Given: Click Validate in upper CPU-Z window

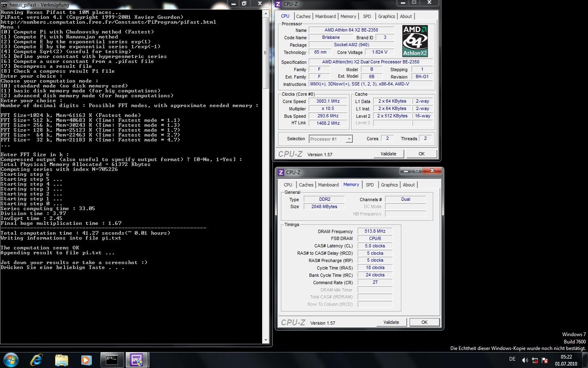Looking at the screenshot, I should point(388,154).
